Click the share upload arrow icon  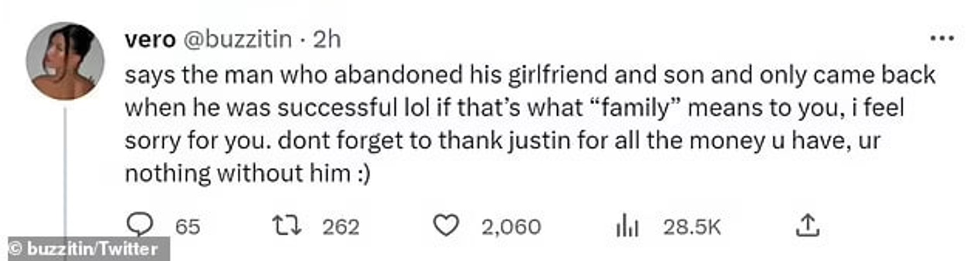point(808,225)
